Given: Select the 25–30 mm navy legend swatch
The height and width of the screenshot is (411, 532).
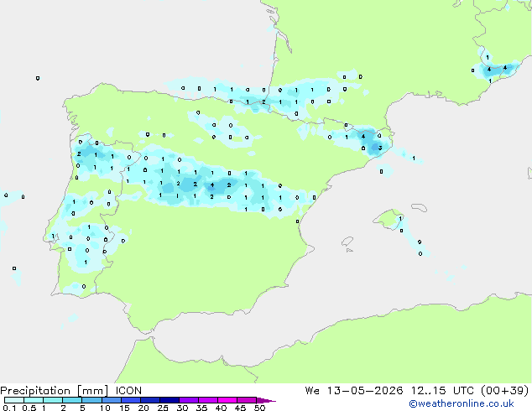Looking at the screenshot, I should (x=170, y=400).
